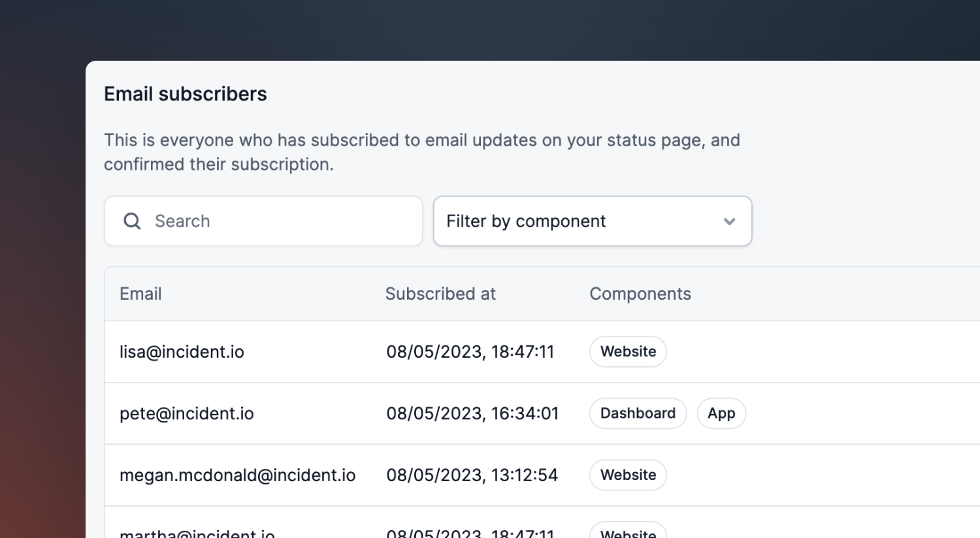This screenshot has height=538, width=980.
Task: Click the App component tag
Action: pos(721,413)
